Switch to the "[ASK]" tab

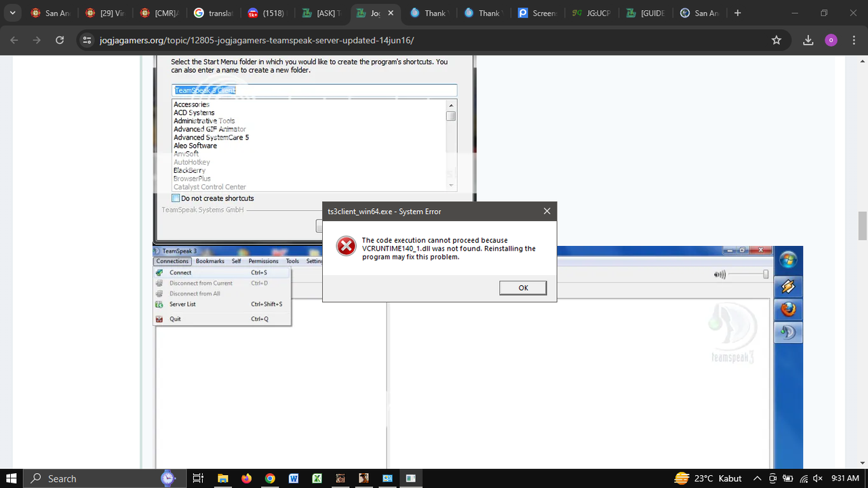click(321, 13)
